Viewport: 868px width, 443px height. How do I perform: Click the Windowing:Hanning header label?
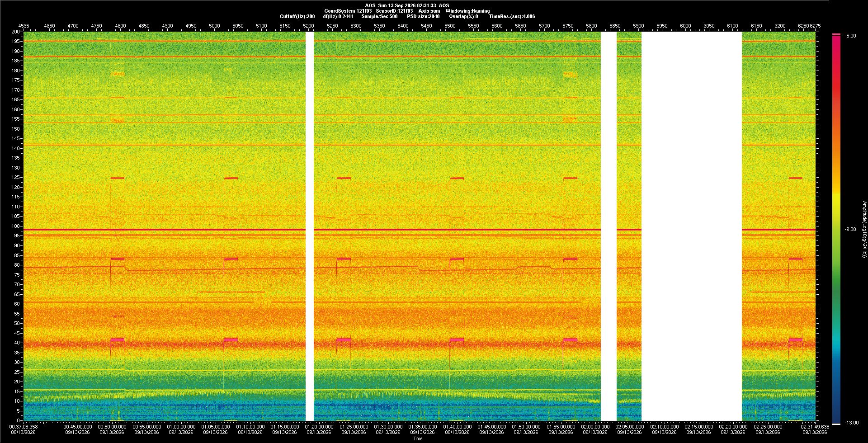click(467, 11)
